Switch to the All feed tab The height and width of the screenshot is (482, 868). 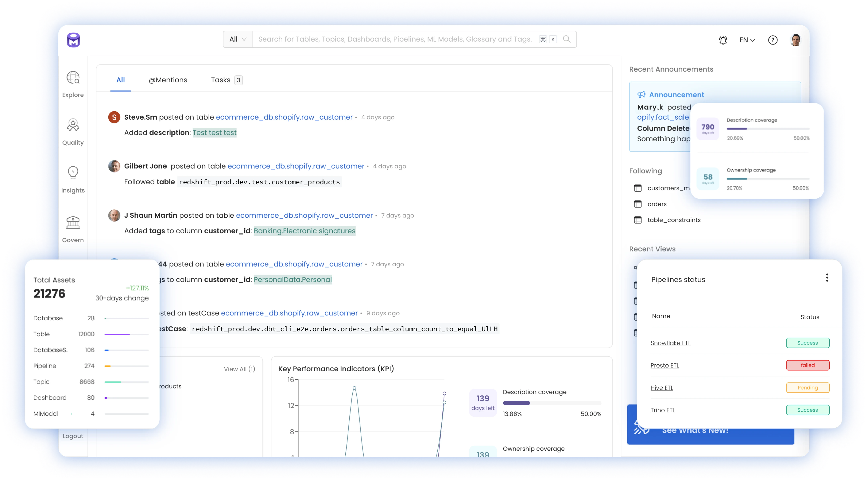point(120,80)
